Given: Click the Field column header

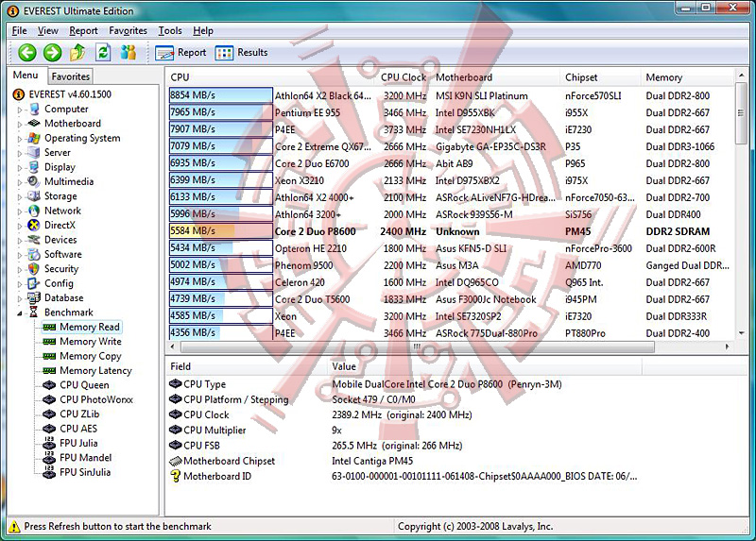Looking at the screenshot, I should (247, 366).
